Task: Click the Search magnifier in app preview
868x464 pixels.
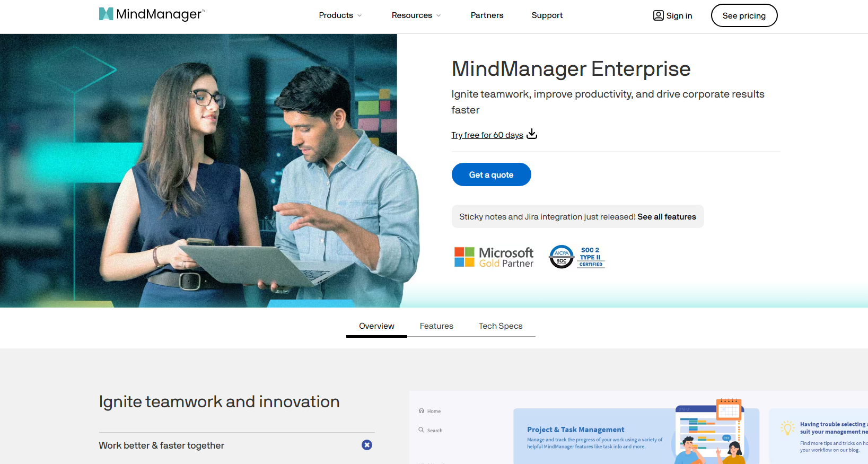Action: pyautogui.click(x=422, y=430)
